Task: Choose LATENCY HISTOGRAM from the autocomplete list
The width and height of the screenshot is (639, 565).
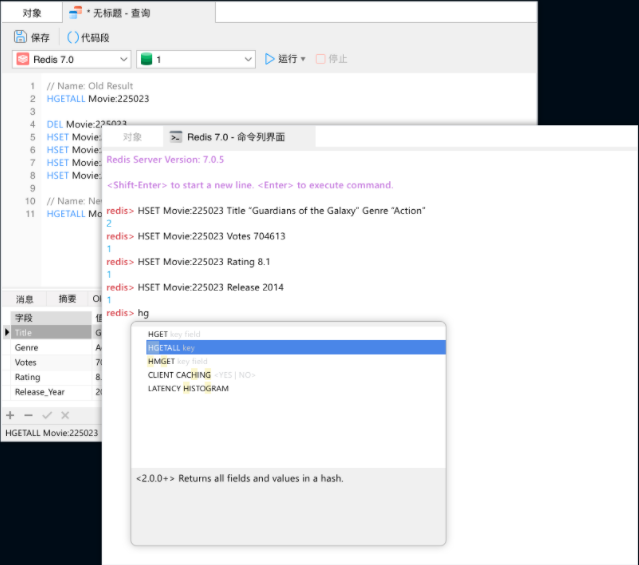Action: point(296,388)
